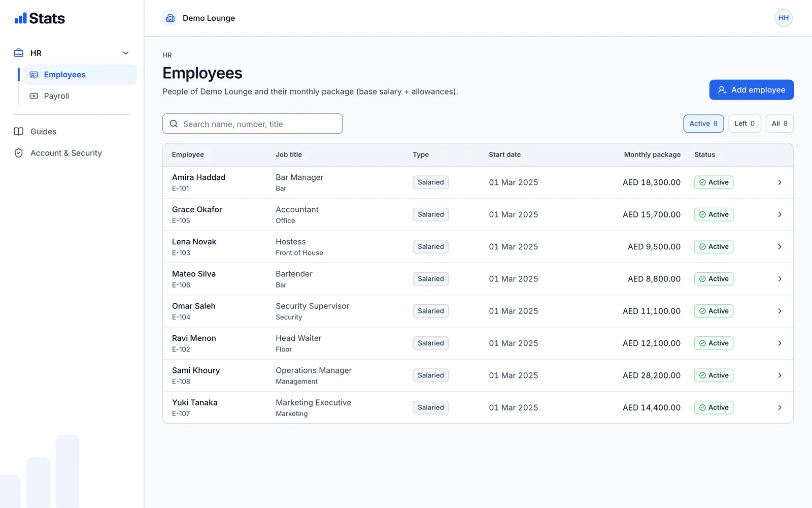Click the Employees ID card icon
Image resolution: width=812 pixels, height=508 pixels.
pos(34,75)
